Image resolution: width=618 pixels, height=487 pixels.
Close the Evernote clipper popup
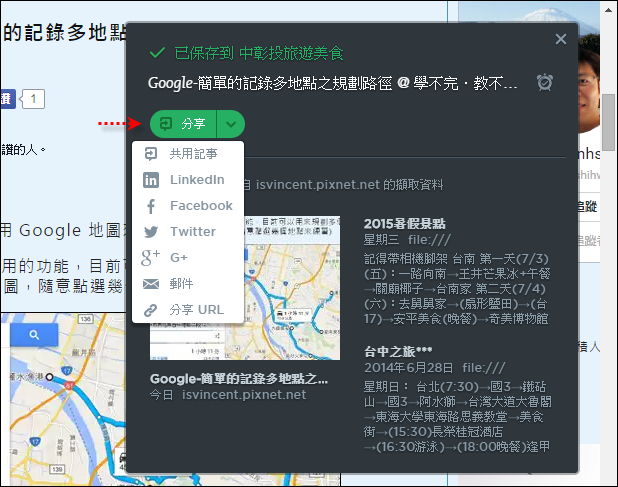[560, 39]
